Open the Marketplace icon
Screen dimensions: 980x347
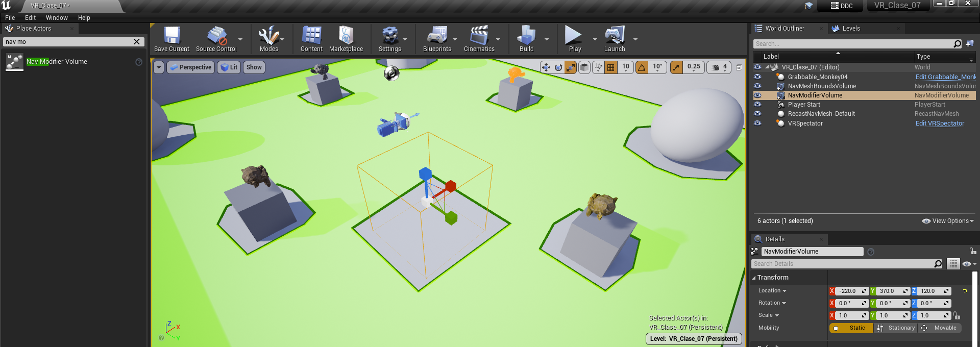346,35
